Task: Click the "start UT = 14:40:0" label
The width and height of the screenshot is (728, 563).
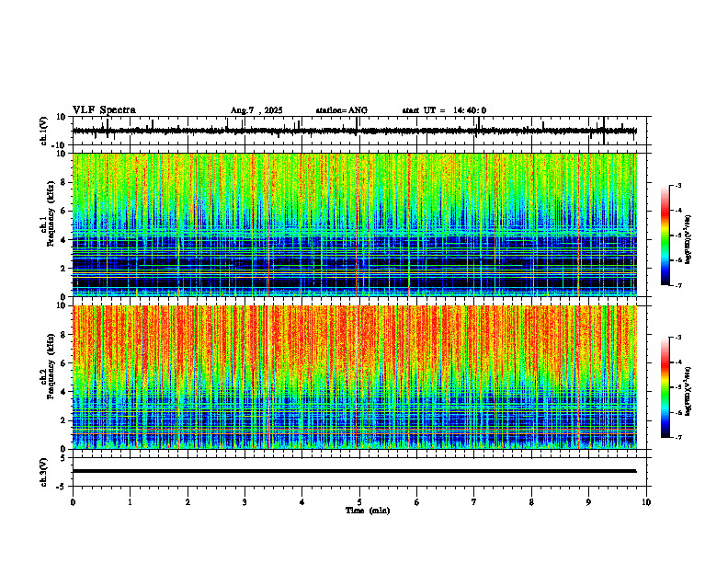Action: (444, 110)
